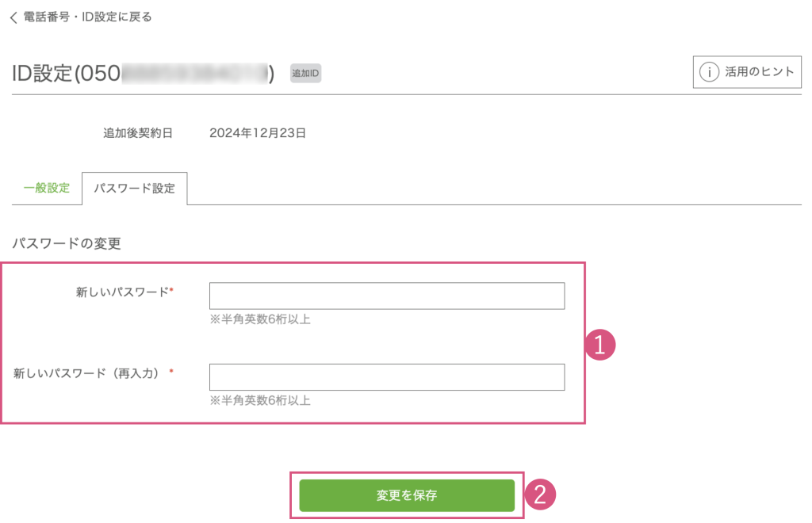Image resolution: width=812 pixels, height=523 pixels.
Task: Select the パスワード設定 tab
Action: 134,189
